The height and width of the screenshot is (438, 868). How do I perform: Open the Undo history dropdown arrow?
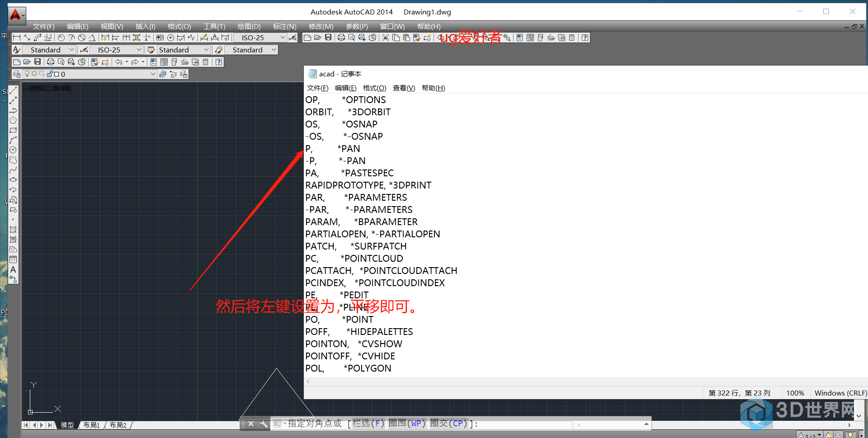[127, 62]
